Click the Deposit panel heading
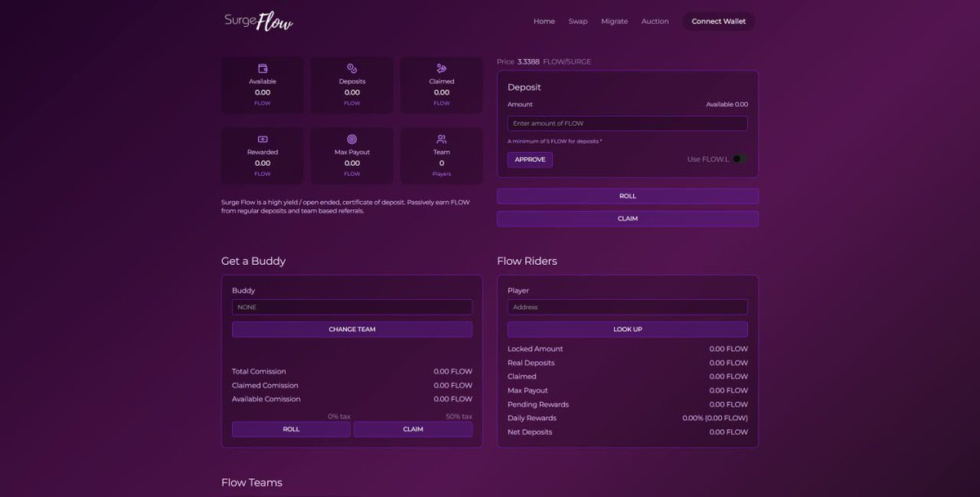Screen dimensions: 980x497 click(x=524, y=87)
